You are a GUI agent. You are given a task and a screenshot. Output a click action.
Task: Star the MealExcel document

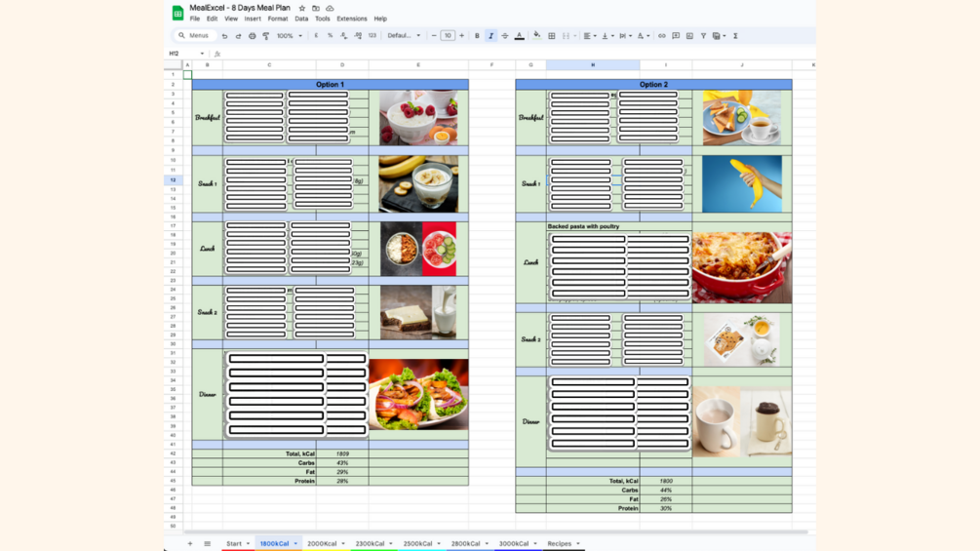tap(302, 8)
